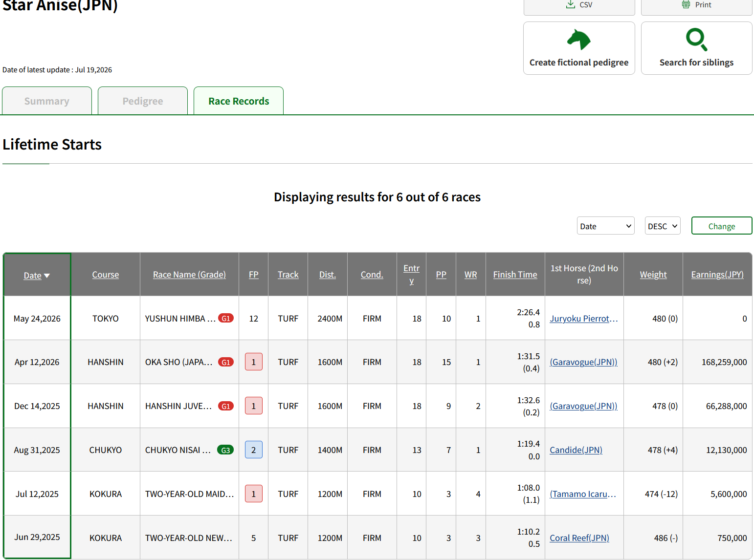Switch to the Summary tab
Viewport: 754px width, 560px height.
47,101
